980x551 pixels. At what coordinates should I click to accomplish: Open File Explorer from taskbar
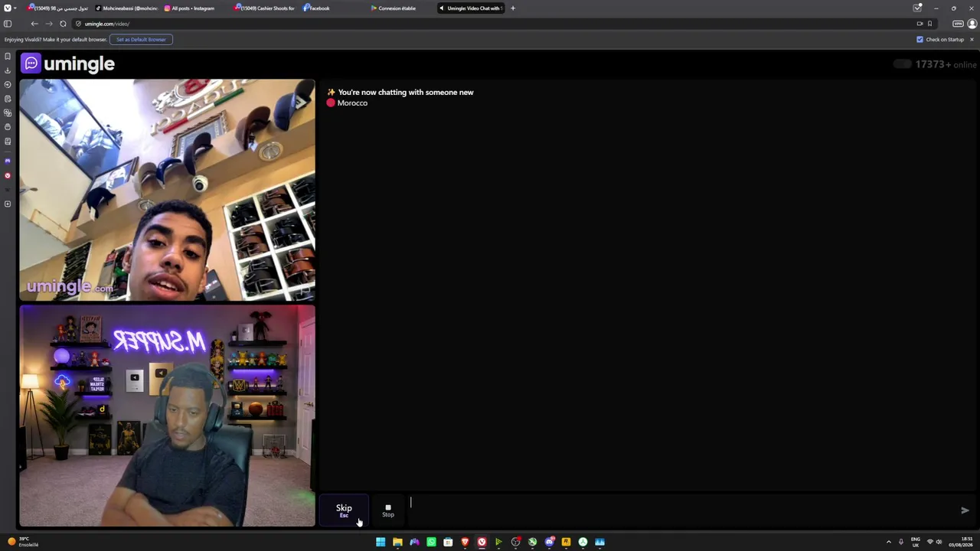point(397,542)
